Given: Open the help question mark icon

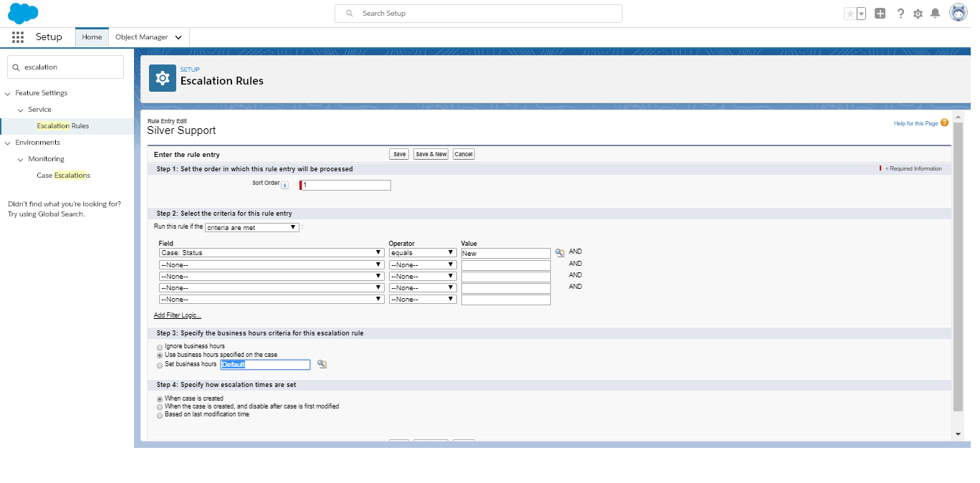Looking at the screenshot, I should [900, 14].
